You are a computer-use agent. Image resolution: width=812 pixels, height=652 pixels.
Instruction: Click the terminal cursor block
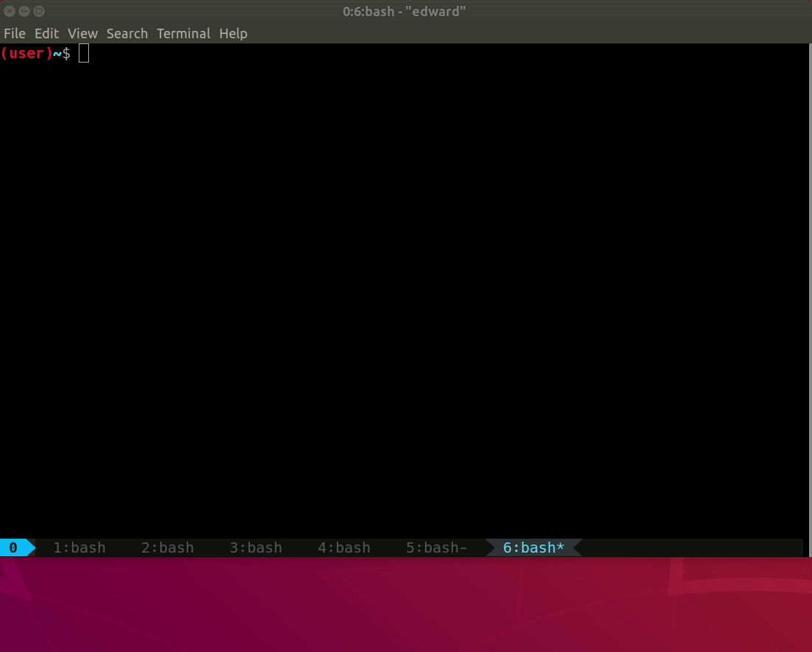(x=84, y=54)
